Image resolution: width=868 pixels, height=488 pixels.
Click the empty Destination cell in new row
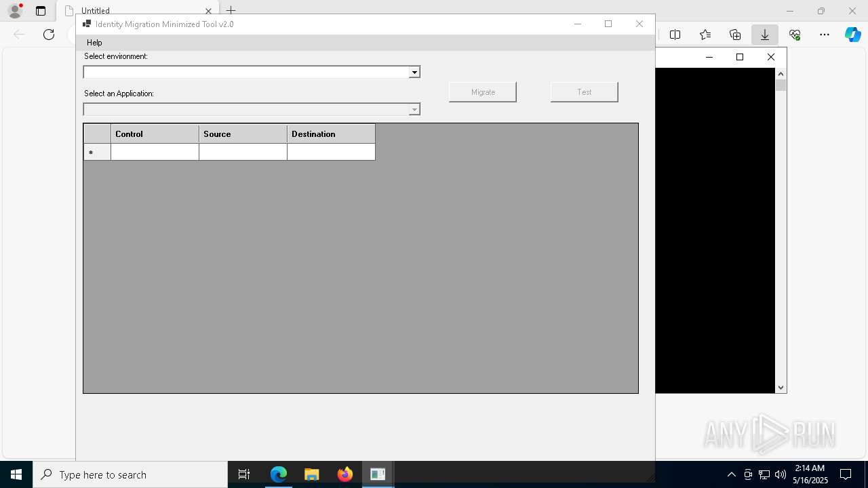coord(332,152)
